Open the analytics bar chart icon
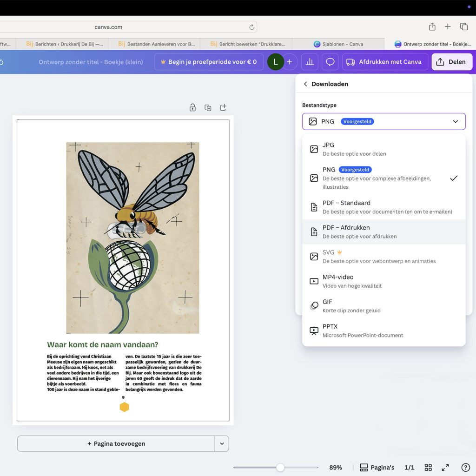The width and height of the screenshot is (476, 476). tap(310, 62)
